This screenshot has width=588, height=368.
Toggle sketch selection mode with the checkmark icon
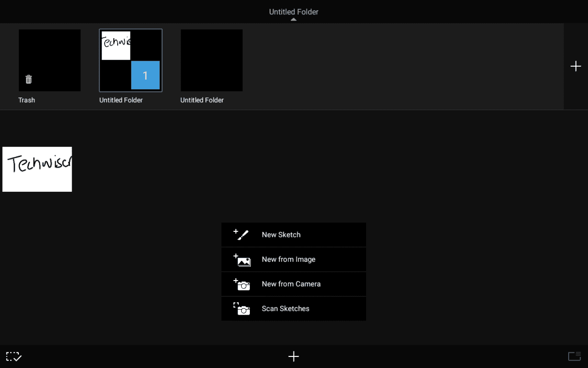point(13,356)
